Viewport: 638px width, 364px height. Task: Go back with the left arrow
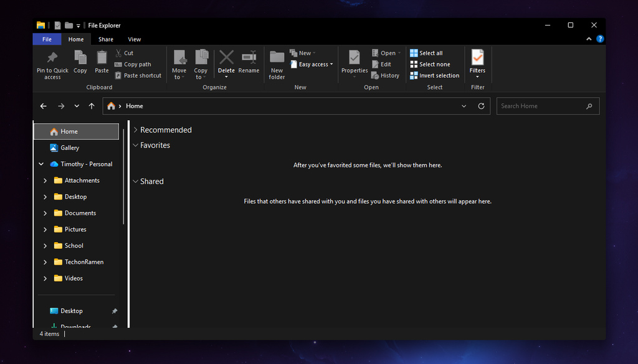tap(44, 106)
